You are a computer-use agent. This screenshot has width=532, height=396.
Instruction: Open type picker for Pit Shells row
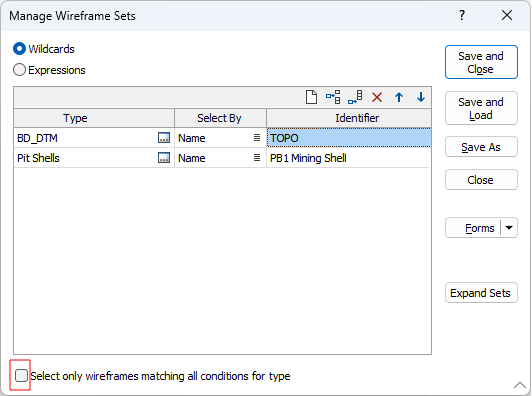click(x=164, y=158)
